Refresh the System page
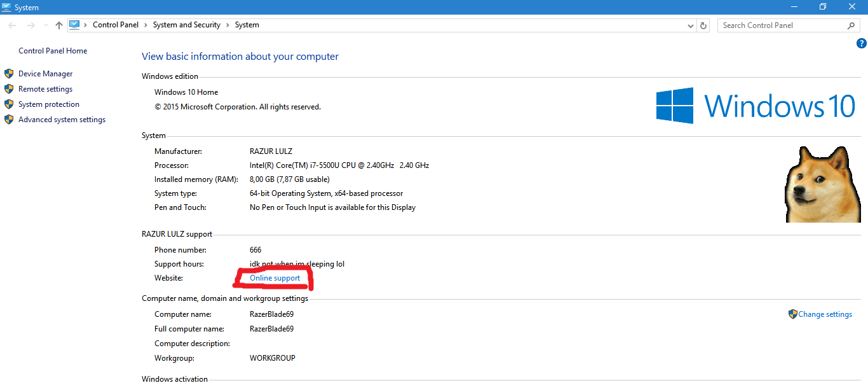This screenshot has width=868, height=390. (703, 25)
